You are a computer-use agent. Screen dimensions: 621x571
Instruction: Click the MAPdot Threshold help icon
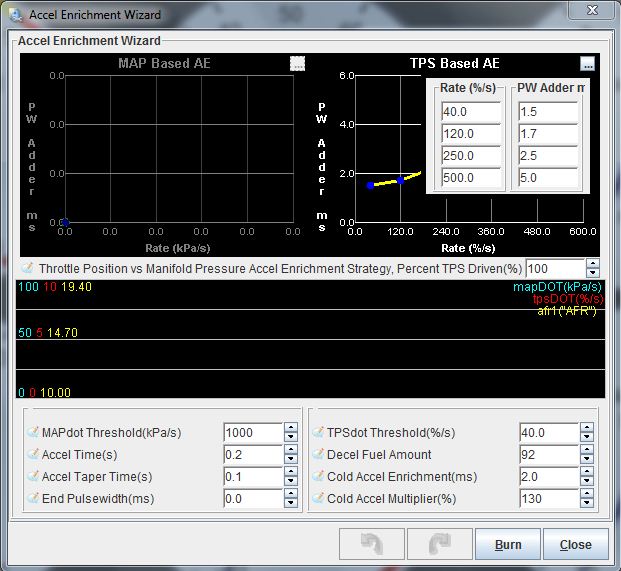[x=30, y=433]
